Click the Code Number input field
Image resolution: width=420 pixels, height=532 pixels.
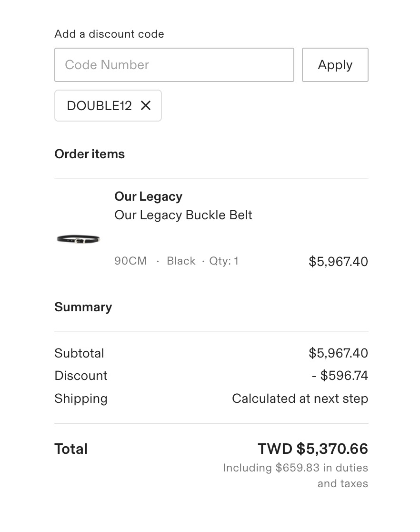tap(174, 65)
